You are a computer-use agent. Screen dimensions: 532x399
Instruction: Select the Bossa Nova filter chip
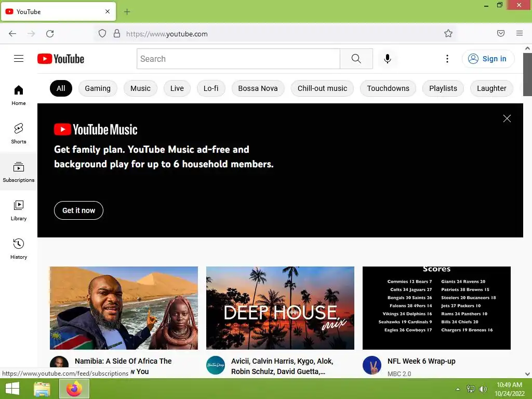tap(258, 88)
